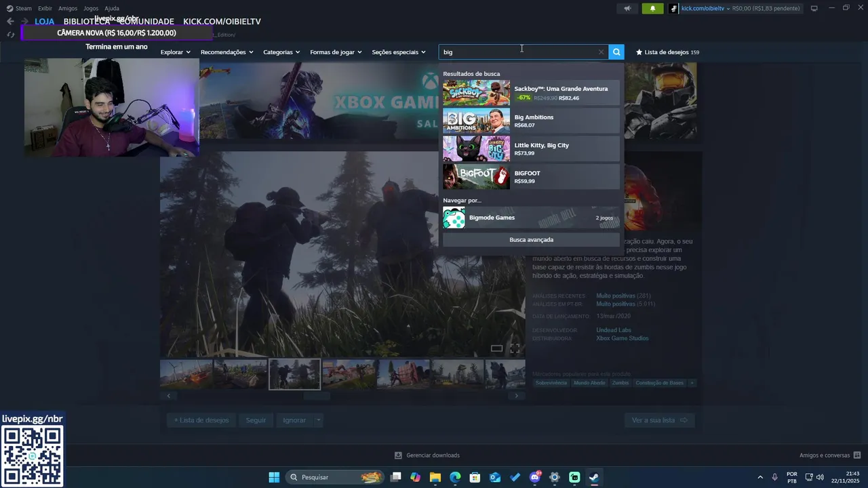The width and height of the screenshot is (868, 488).
Task: Click the Zumbis tag
Action: (620, 383)
